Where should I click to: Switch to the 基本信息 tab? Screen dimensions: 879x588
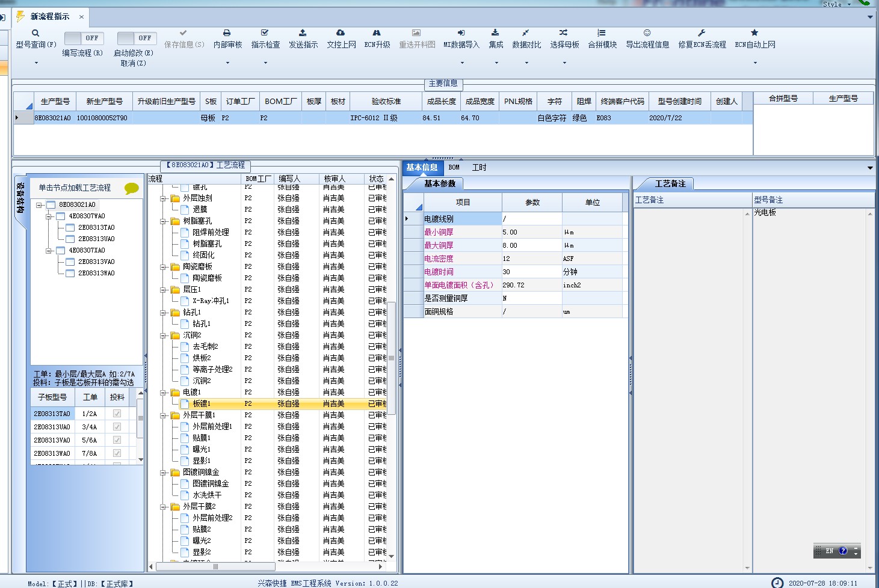pyautogui.click(x=422, y=167)
